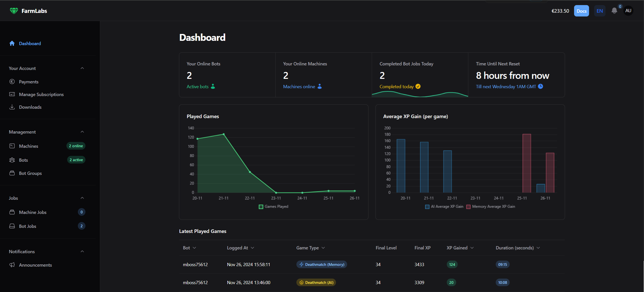
Task: Open Payments page
Action: click(x=29, y=82)
